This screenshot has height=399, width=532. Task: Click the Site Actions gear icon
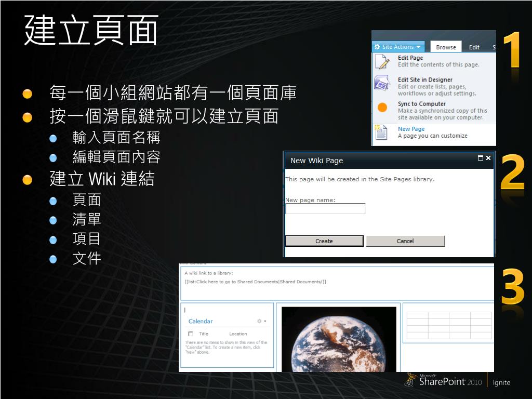tap(377, 47)
